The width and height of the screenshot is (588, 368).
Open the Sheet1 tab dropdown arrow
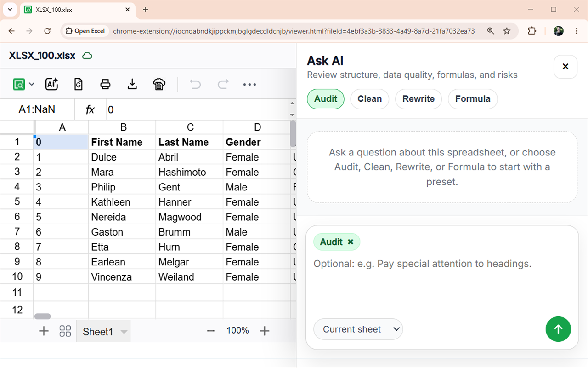tap(124, 332)
